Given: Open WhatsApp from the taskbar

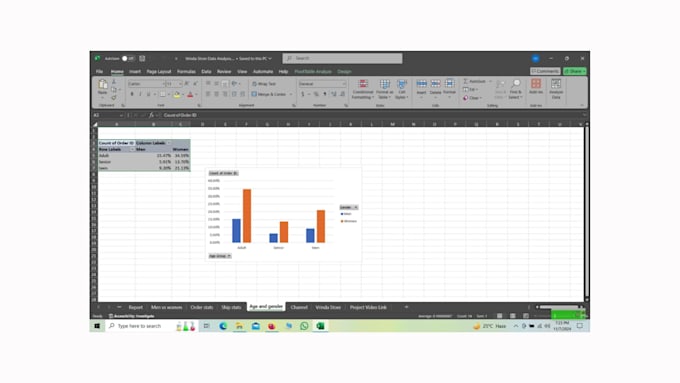Looking at the screenshot, I should 304,326.
